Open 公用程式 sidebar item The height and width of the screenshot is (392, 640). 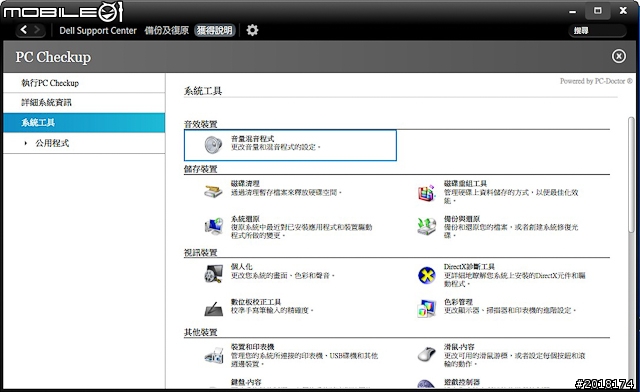(84, 143)
